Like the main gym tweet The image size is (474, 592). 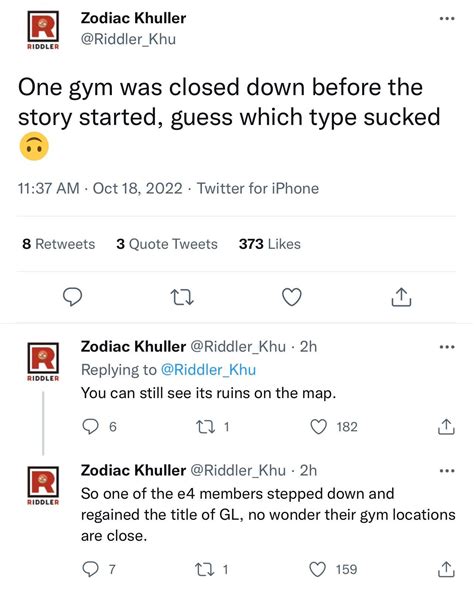(x=292, y=297)
